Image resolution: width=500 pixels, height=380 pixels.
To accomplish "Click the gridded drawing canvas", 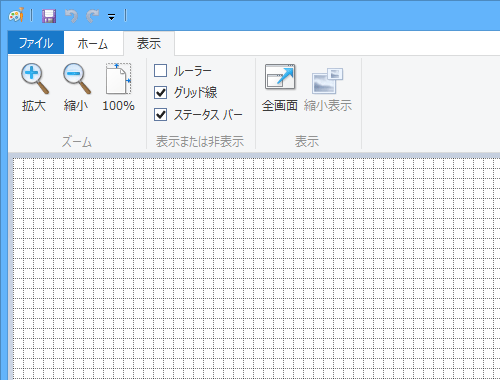I will tap(257, 268).
